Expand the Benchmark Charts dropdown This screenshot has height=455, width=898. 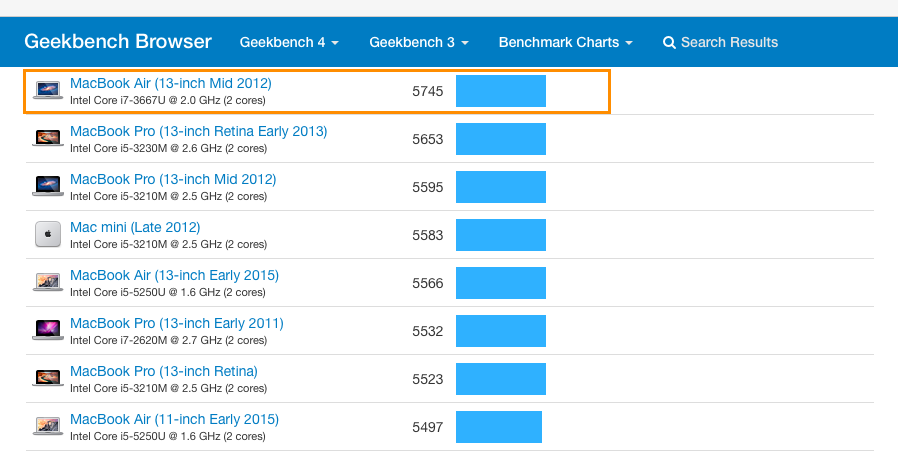[565, 42]
